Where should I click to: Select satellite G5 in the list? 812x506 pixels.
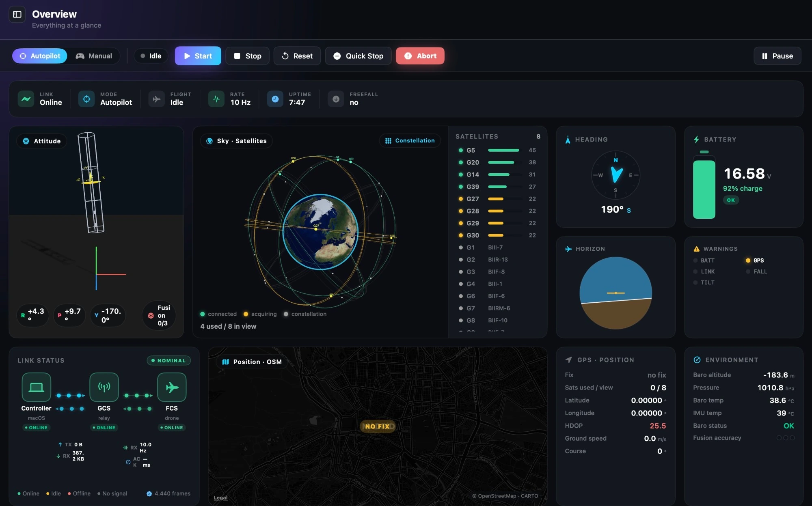[497, 151]
